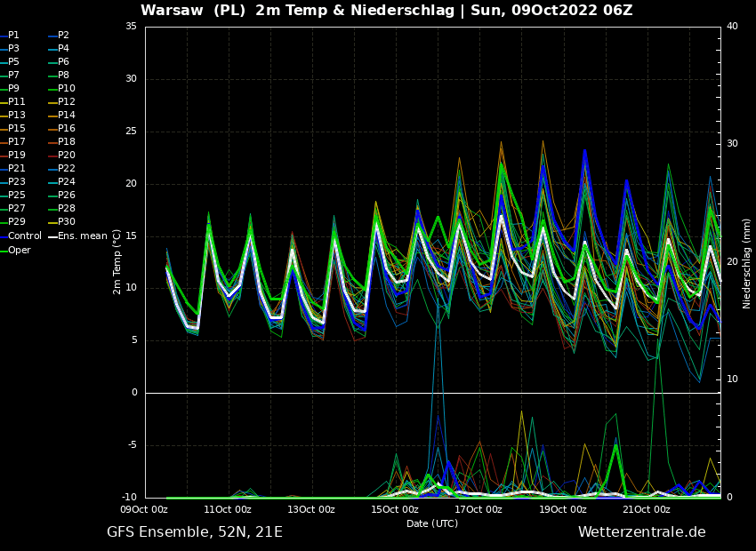Click the "GFS Ensemble, 52N, 21E" caption
The image size is (756, 551).
click(x=195, y=532)
